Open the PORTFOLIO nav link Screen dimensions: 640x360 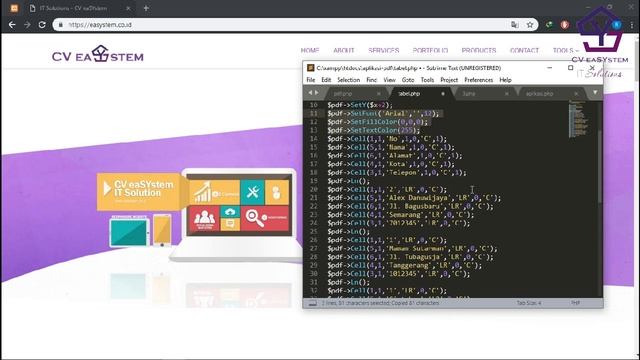coord(430,50)
